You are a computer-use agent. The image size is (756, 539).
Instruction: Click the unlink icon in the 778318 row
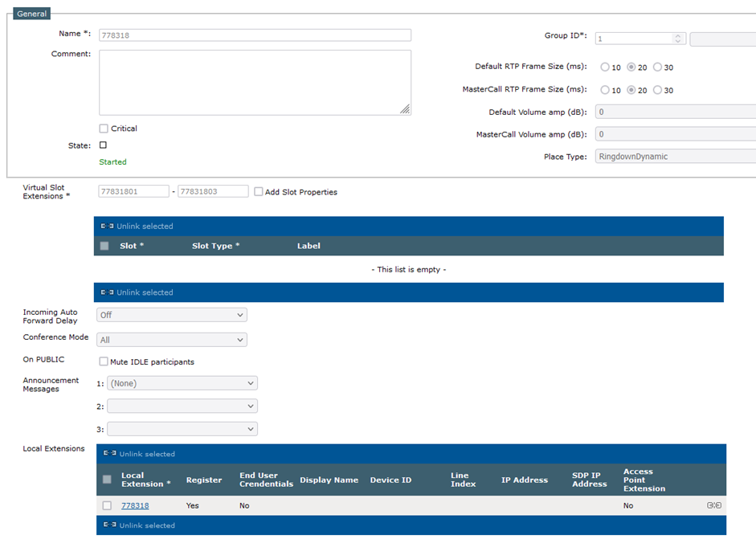pyautogui.click(x=714, y=505)
